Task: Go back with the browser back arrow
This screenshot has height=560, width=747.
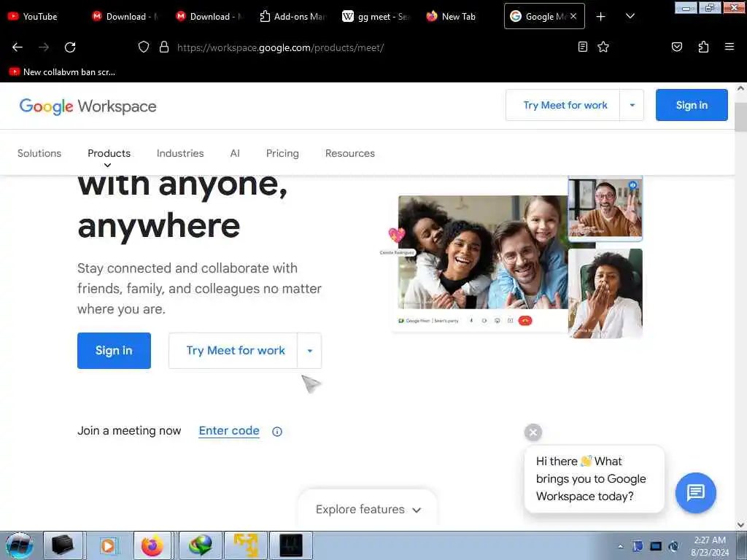Action: (x=18, y=47)
